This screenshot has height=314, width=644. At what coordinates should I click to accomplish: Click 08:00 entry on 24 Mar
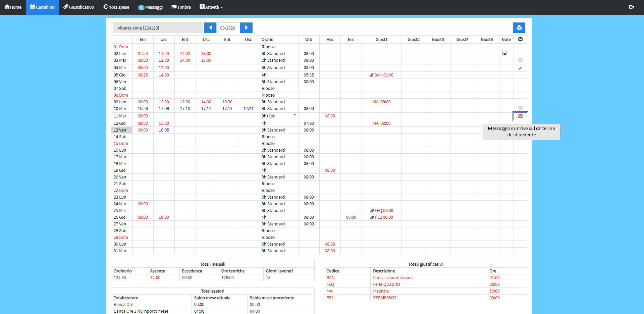143,204
